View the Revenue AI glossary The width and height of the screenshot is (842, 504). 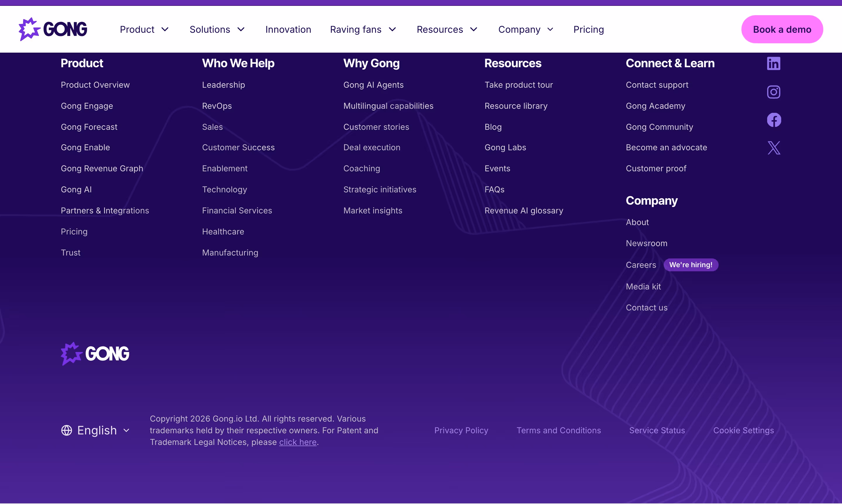pos(524,210)
